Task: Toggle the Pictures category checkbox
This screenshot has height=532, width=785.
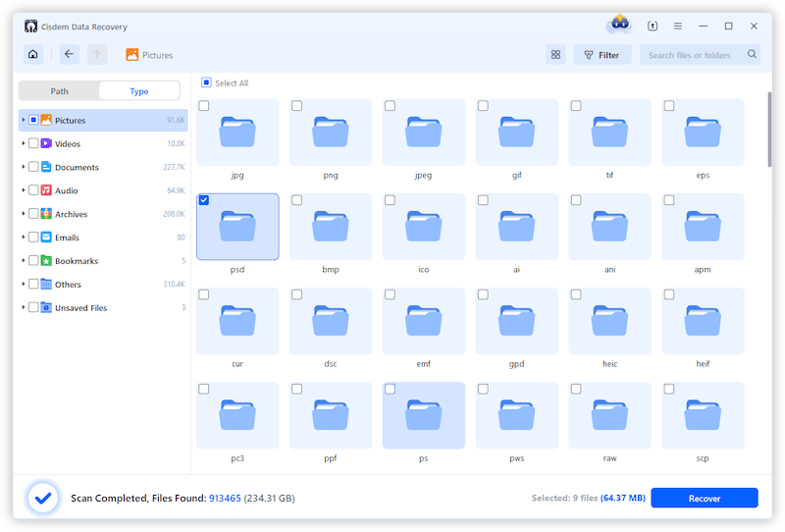Action: (33, 120)
